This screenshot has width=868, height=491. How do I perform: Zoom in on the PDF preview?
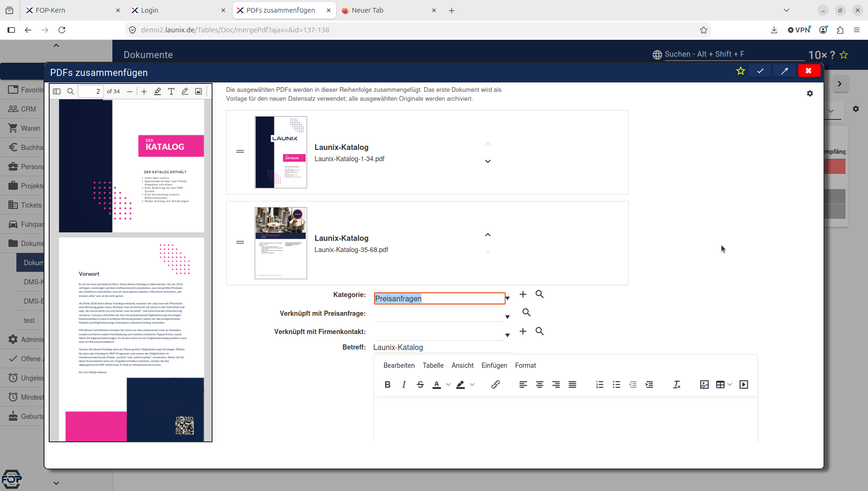144,91
